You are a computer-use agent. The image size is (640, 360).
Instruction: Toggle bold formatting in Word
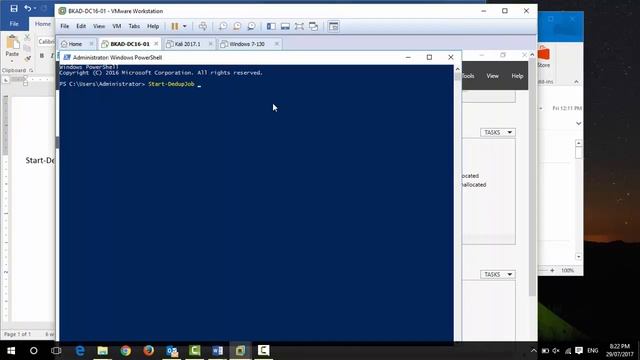tap(42, 56)
